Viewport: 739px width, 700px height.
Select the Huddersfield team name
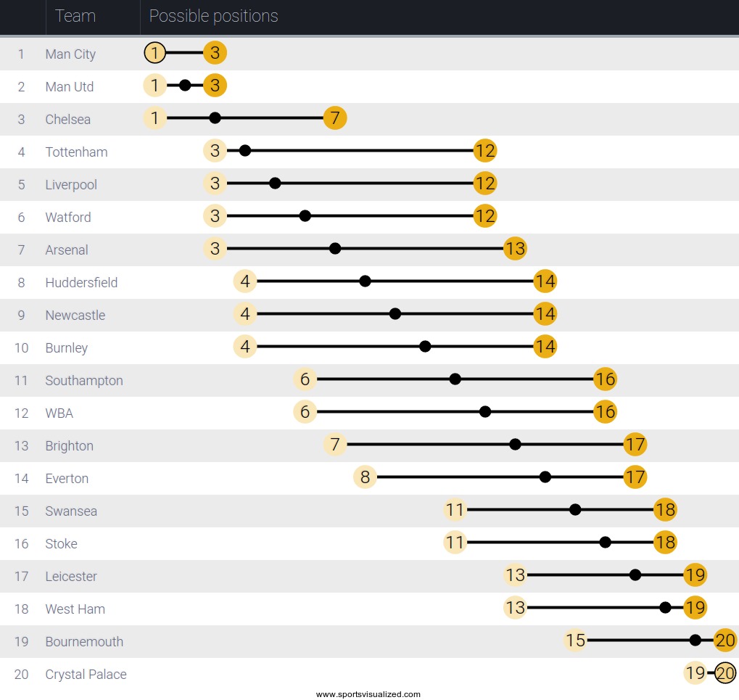click(x=81, y=283)
